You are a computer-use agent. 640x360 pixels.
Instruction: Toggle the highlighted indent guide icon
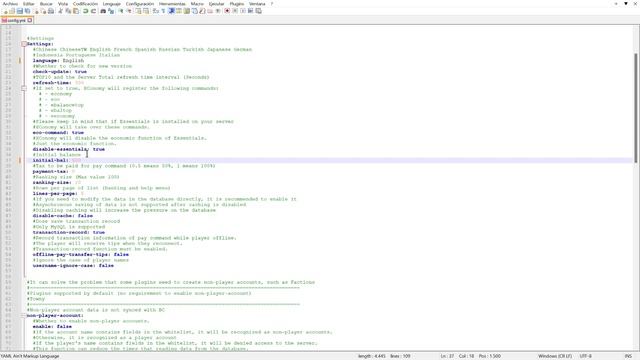pos(171,11)
